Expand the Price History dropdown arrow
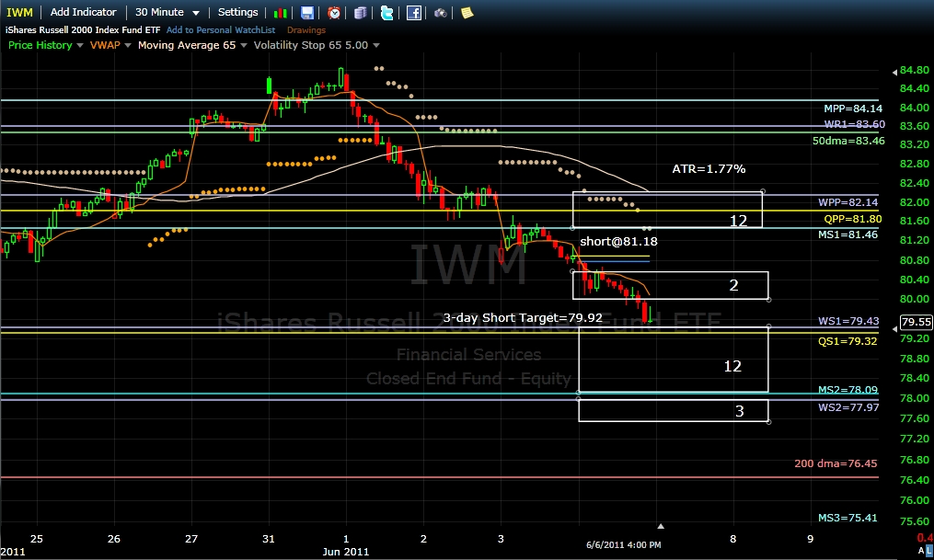This screenshot has width=934, height=560. pyautogui.click(x=80, y=45)
